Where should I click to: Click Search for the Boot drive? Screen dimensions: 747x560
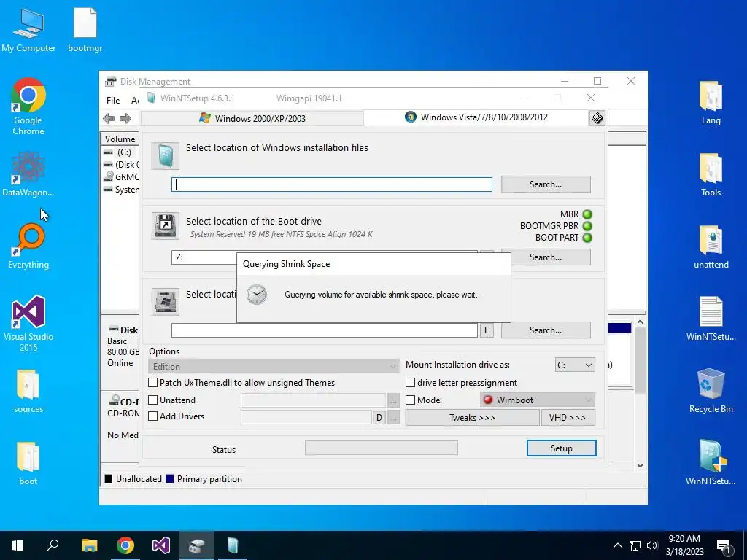pos(546,257)
